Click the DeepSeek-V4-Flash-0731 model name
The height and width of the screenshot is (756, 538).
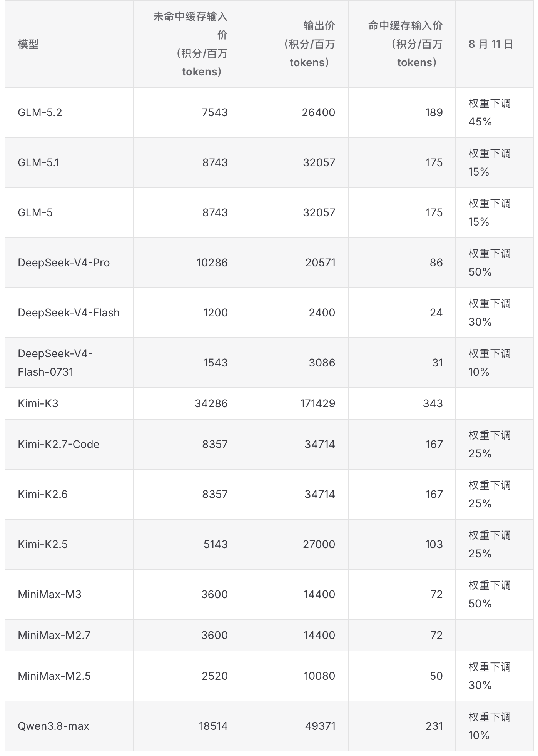click(x=55, y=363)
